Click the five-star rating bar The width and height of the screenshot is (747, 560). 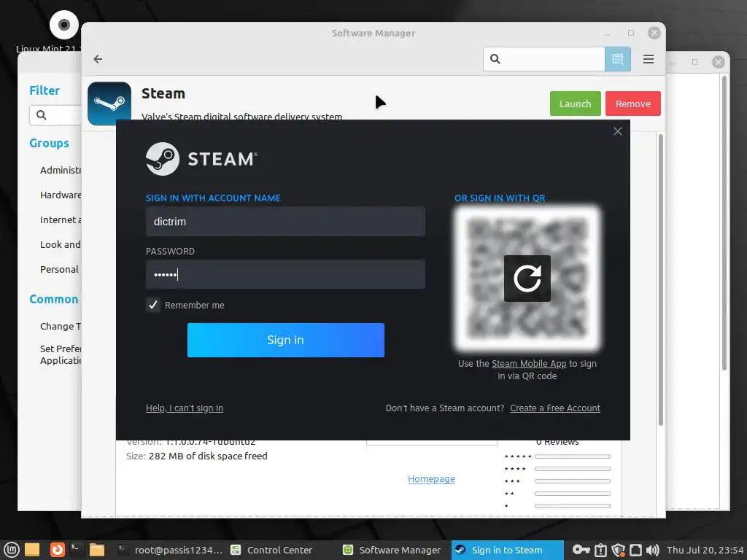pyautogui.click(x=572, y=456)
